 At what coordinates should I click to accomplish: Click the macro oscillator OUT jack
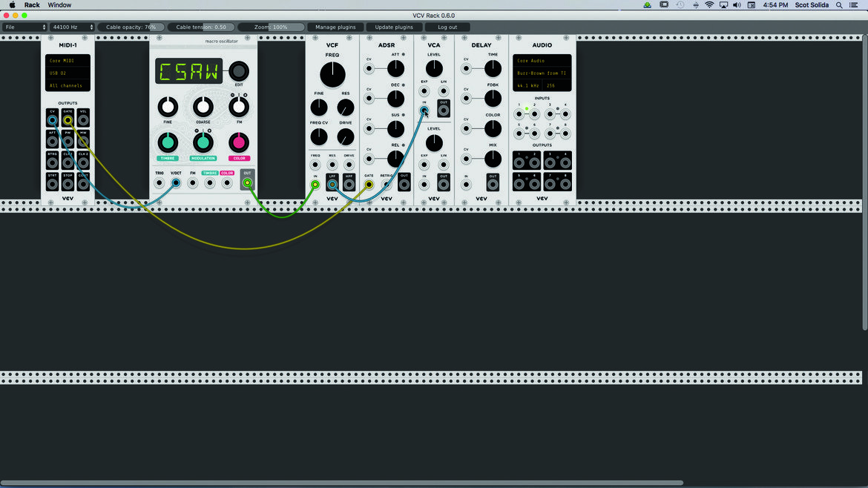pyautogui.click(x=248, y=182)
